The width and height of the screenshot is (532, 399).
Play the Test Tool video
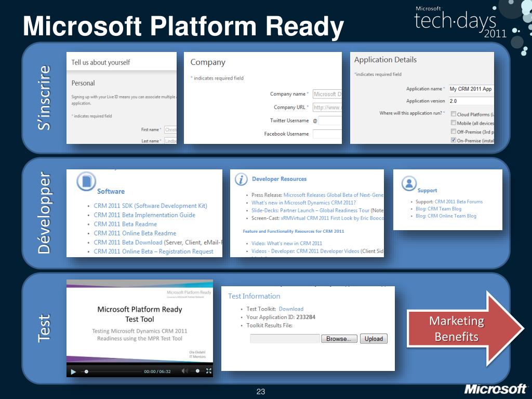click(73, 371)
